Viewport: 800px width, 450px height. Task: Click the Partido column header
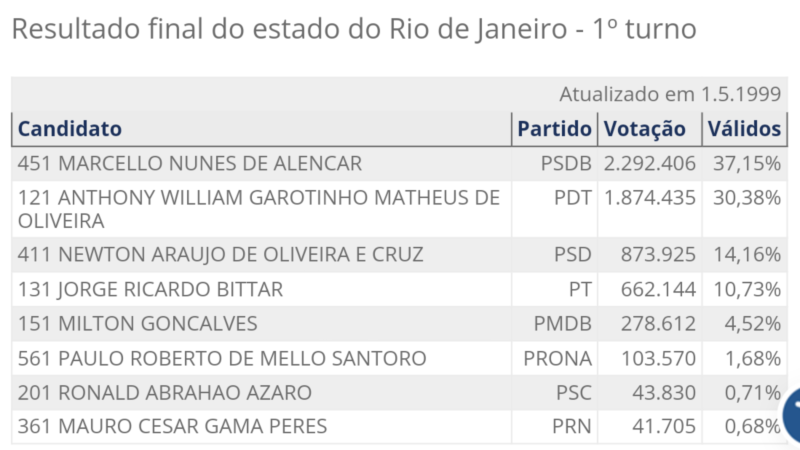tap(555, 129)
